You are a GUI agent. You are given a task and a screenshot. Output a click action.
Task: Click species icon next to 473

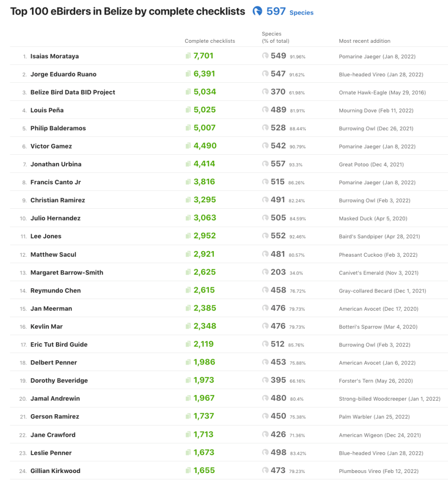[x=265, y=471]
